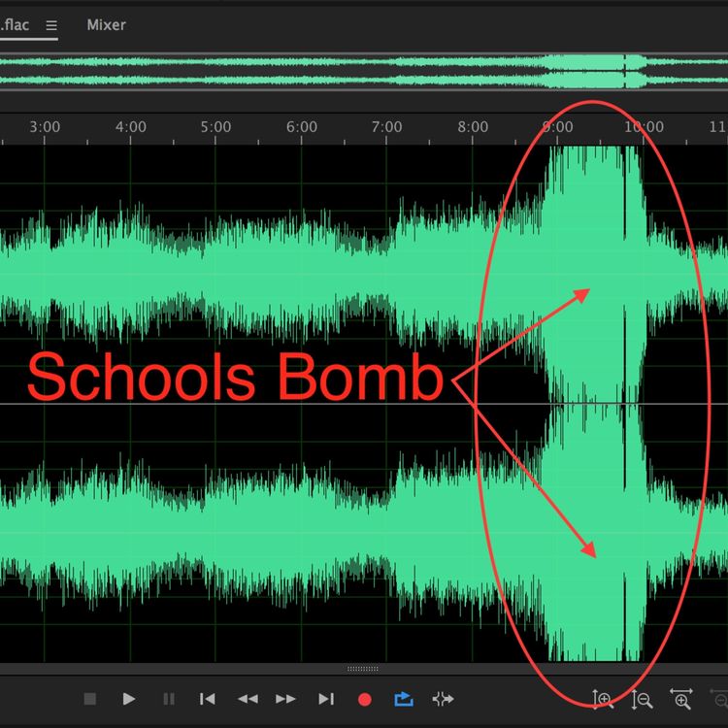
Task: Open the editor panel hamburger menu
Action: pos(51,25)
